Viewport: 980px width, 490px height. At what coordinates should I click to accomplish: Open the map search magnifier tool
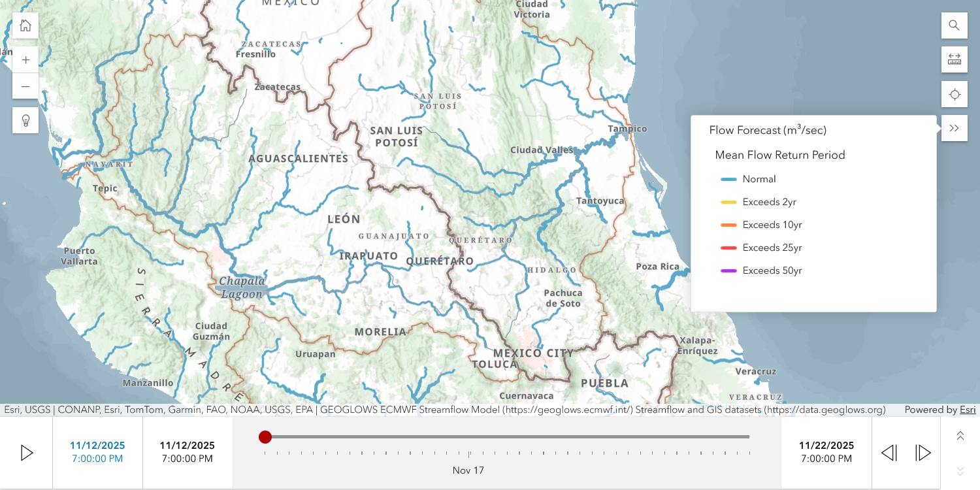click(x=954, y=25)
